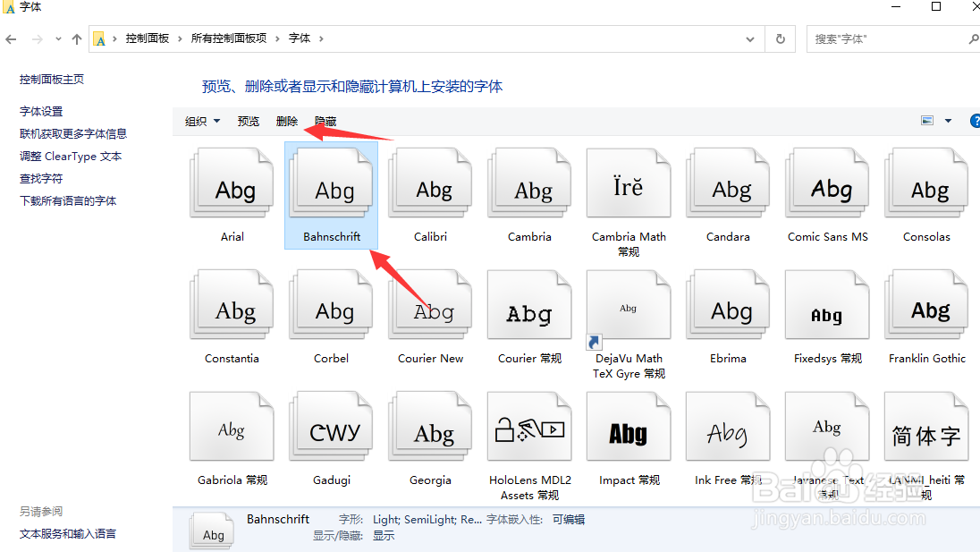Select the Javanese Text font icon
This screenshot has height=552, width=980.
(x=827, y=427)
